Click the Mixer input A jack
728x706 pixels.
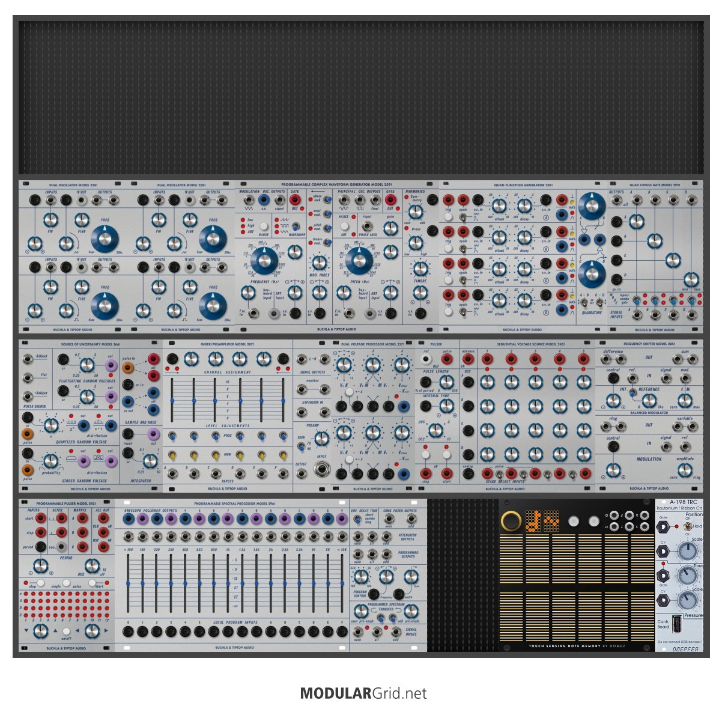pos(172,474)
